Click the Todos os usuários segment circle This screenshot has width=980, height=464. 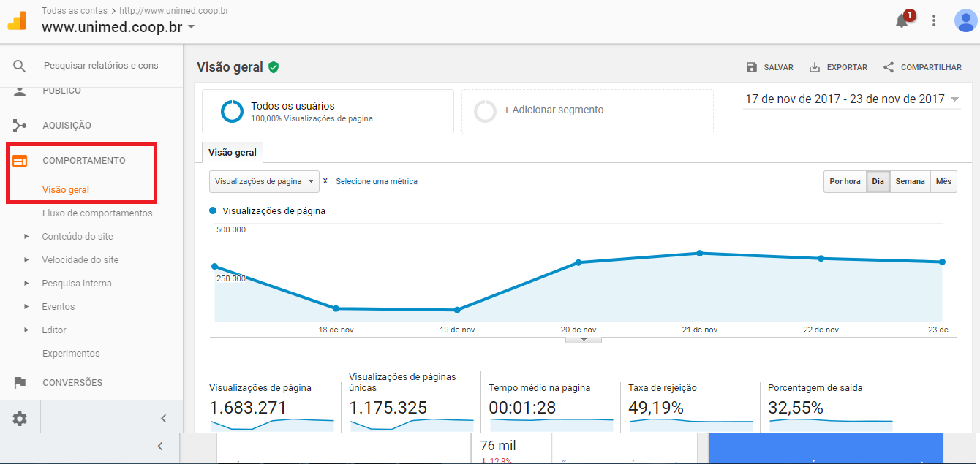click(232, 111)
